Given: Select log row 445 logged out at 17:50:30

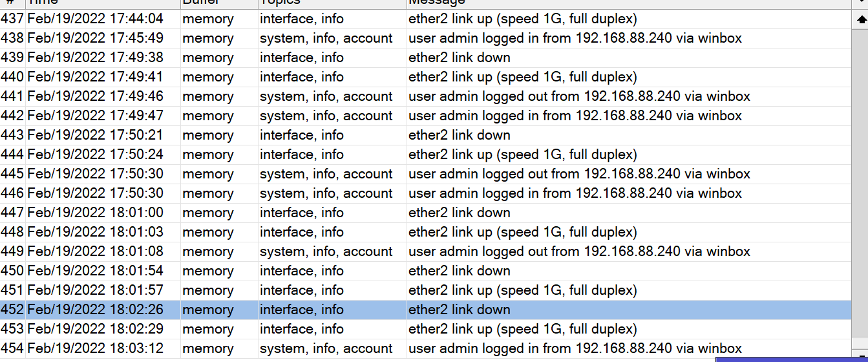Looking at the screenshot, I should click(427, 174).
